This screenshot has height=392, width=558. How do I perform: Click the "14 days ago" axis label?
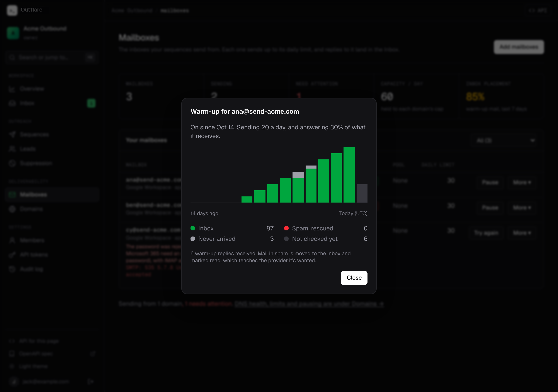(204, 213)
